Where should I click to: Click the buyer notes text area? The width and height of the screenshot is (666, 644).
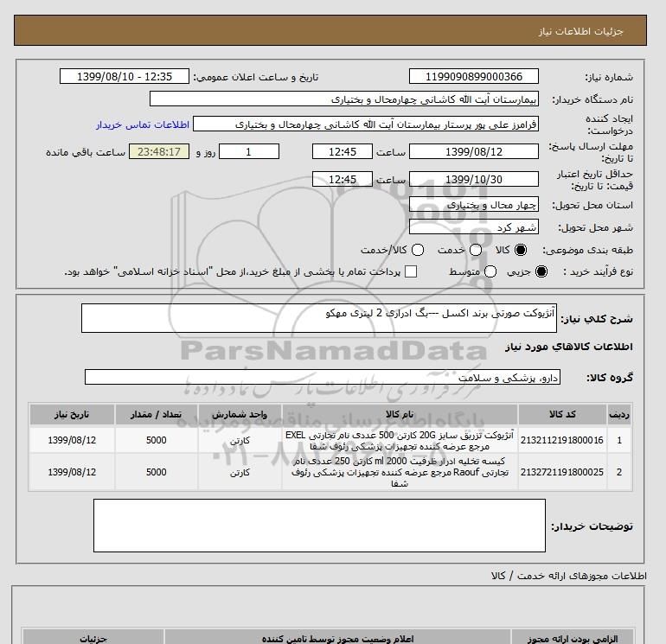pyautogui.click(x=319, y=526)
